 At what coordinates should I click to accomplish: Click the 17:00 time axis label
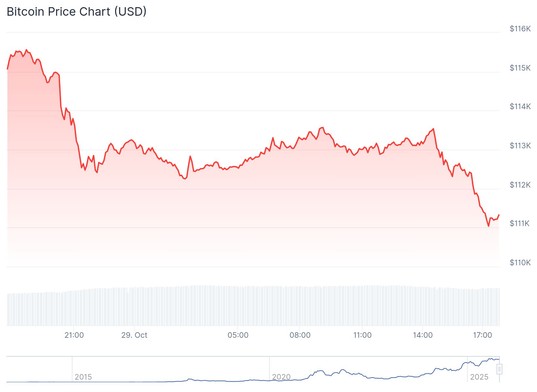point(482,335)
